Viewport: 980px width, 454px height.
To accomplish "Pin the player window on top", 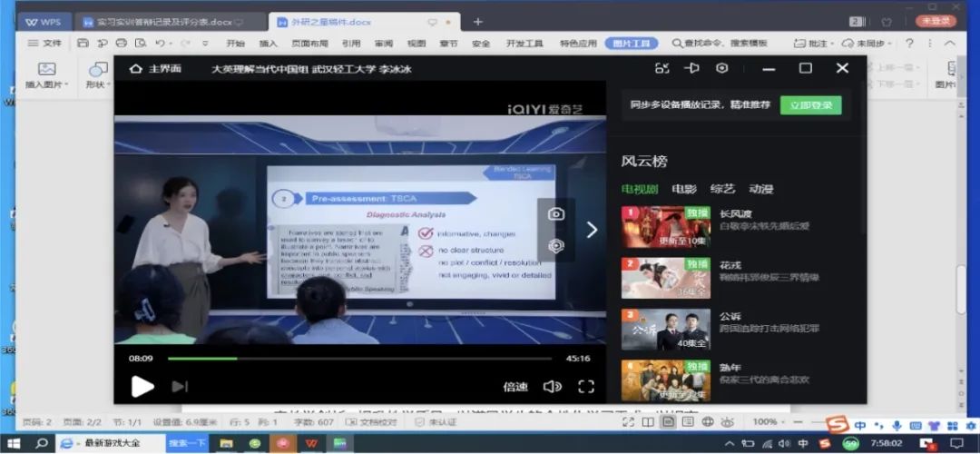I will [x=691, y=68].
